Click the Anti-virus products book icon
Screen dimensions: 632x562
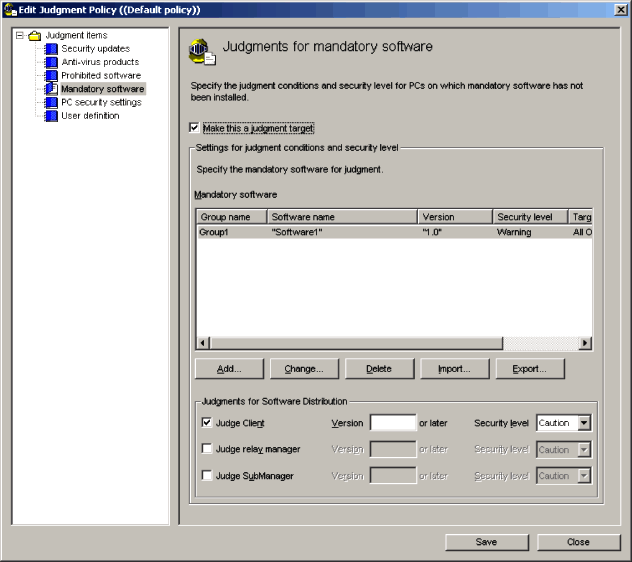[51, 62]
